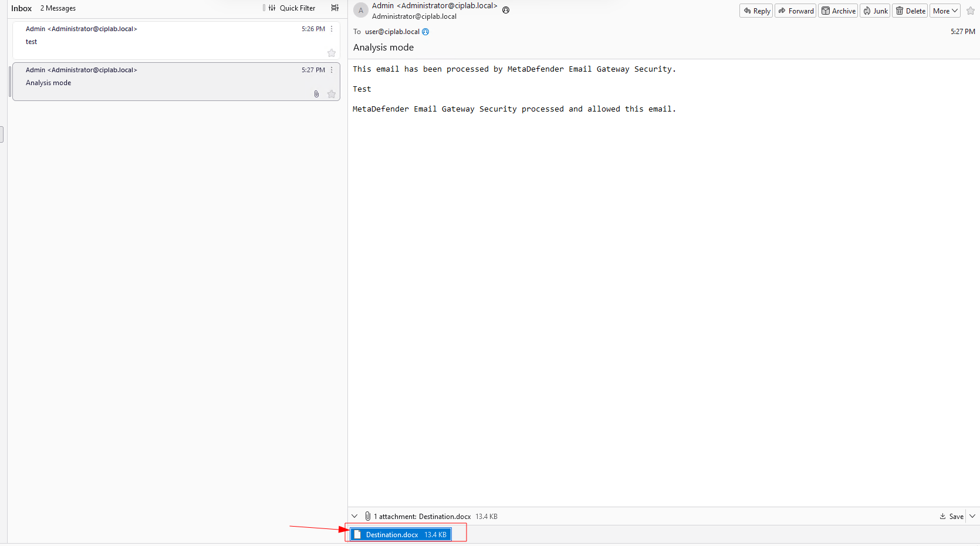Click the paperclip icon on Analysis mode message
This screenshot has width=980, height=546.
pos(316,94)
